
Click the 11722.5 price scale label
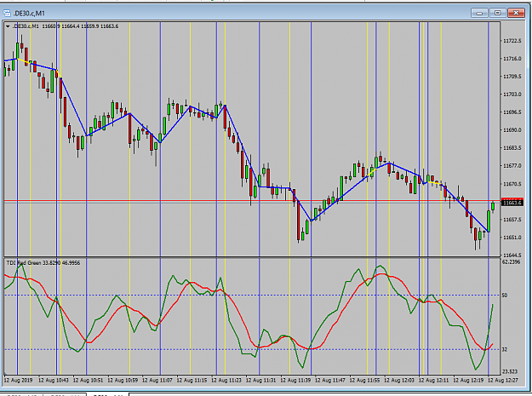(x=512, y=41)
